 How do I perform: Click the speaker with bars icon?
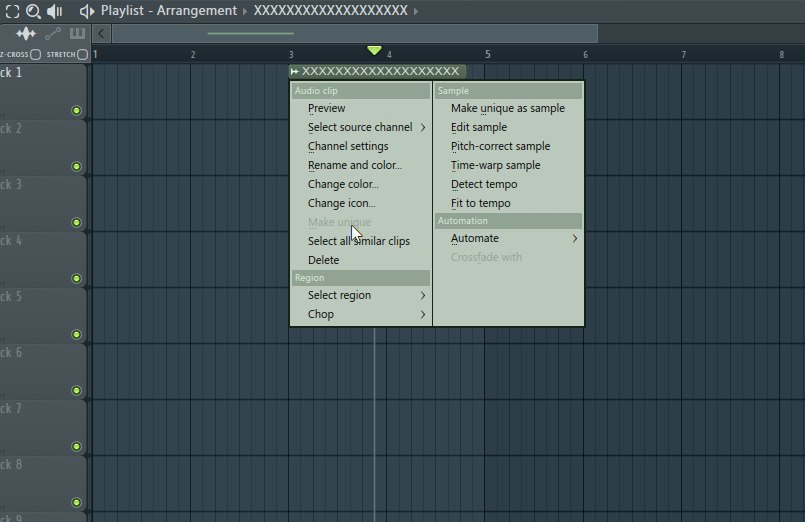point(54,11)
